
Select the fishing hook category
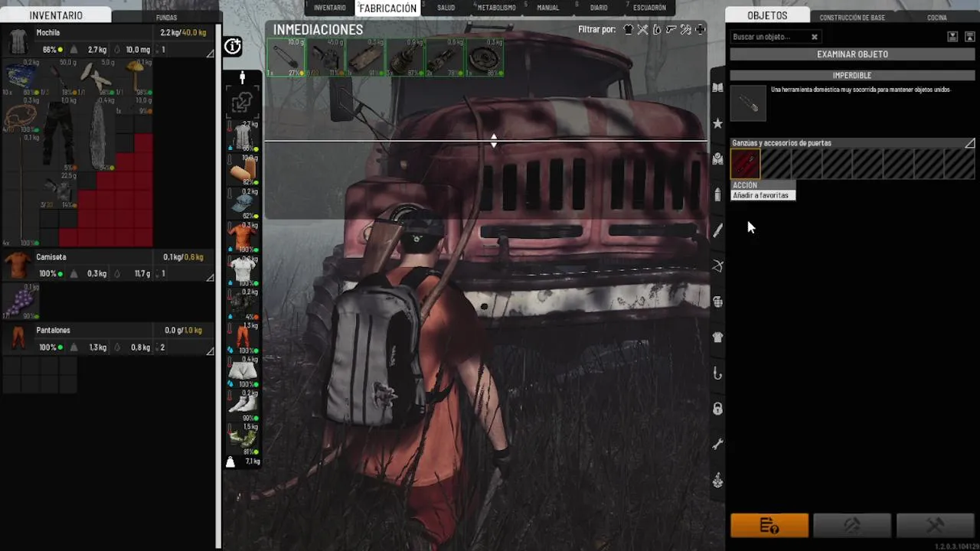click(x=717, y=373)
